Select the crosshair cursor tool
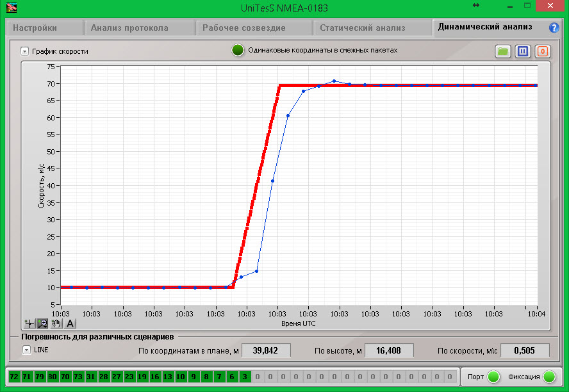Viewport: 569px width, 392px height. [29, 323]
